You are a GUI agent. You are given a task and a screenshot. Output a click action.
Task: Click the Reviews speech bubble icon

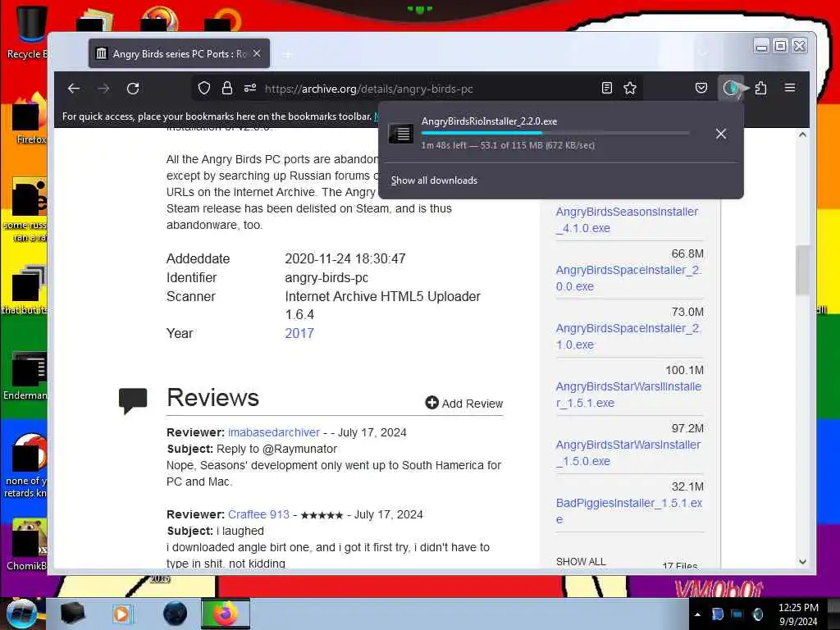(x=133, y=400)
